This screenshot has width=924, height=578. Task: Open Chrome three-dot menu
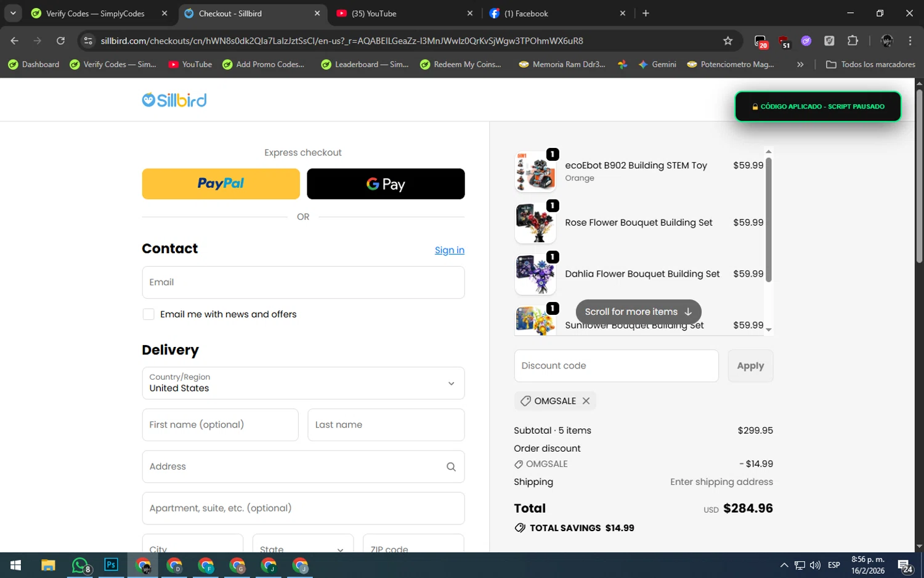click(910, 41)
